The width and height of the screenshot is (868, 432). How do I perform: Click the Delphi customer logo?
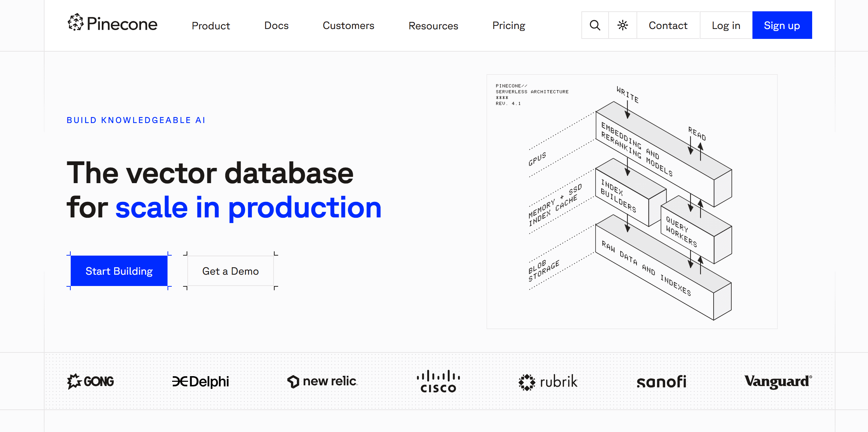[200, 381]
